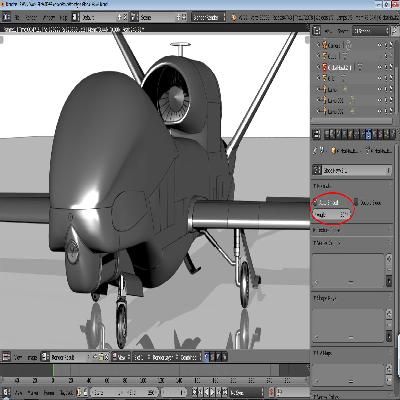
Task: Collapse the UV Maps panel header
Action: 322,353
